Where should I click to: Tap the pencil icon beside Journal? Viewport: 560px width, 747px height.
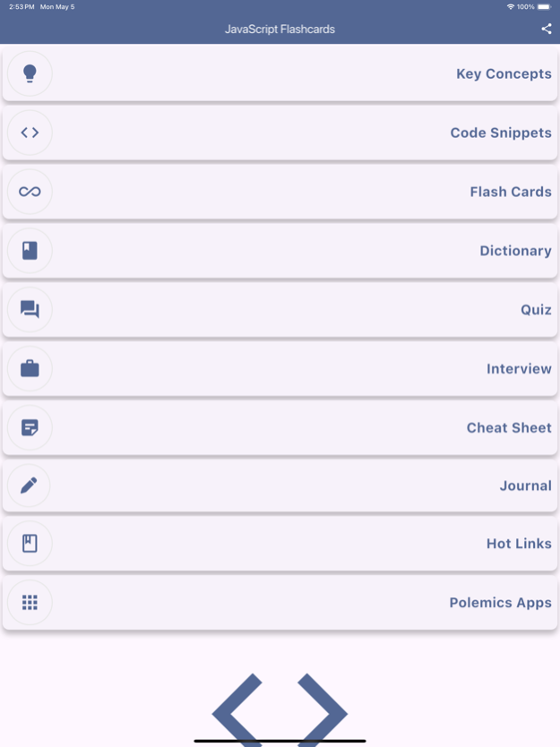point(30,485)
